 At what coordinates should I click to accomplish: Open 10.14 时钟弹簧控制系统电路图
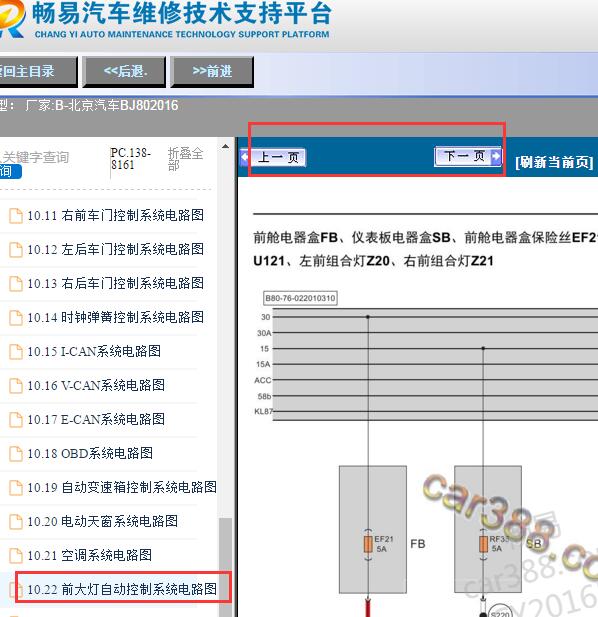115,317
